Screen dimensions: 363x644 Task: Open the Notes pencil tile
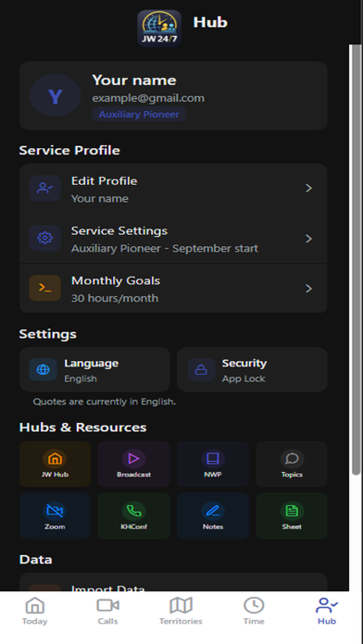tap(213, 516)
